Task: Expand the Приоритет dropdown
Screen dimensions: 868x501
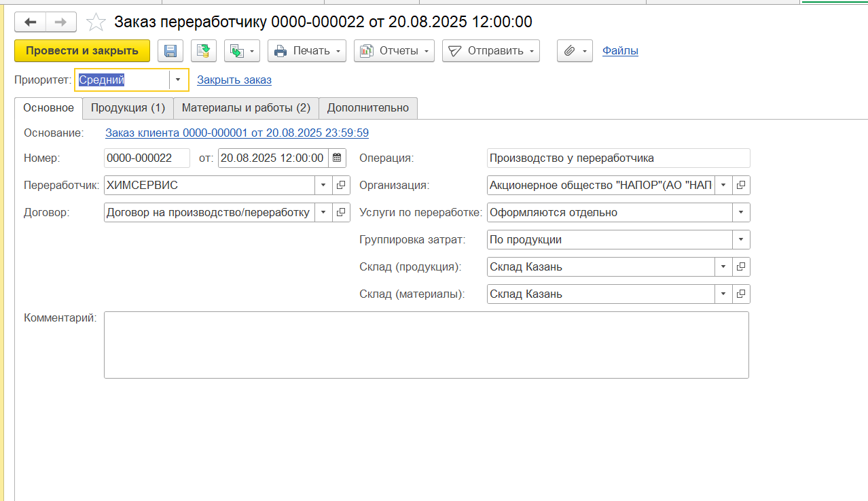Action: point(178,80)
